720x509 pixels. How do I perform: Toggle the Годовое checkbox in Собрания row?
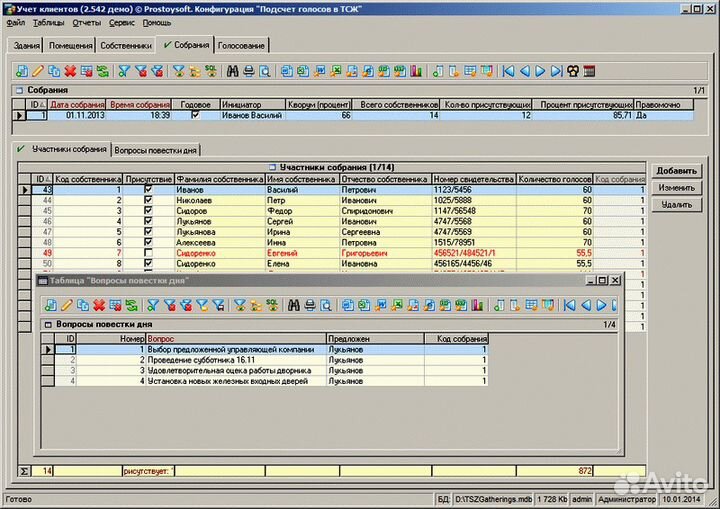click(195, 115)
